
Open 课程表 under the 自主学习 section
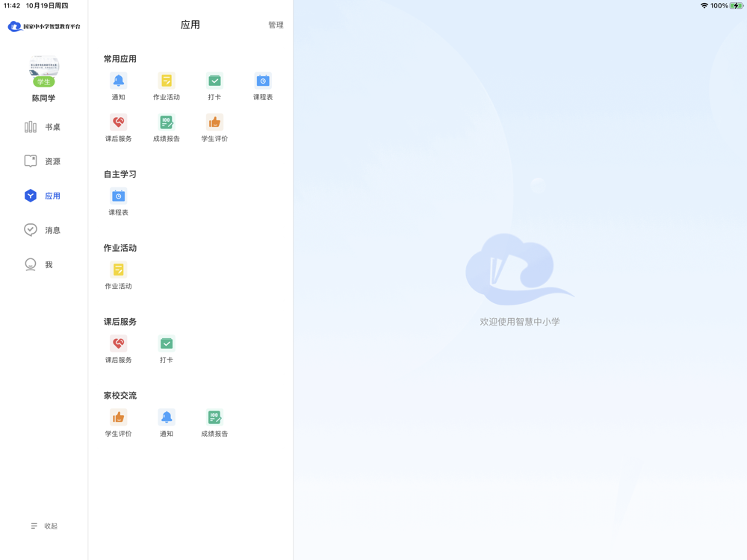(x=118, y=202)
